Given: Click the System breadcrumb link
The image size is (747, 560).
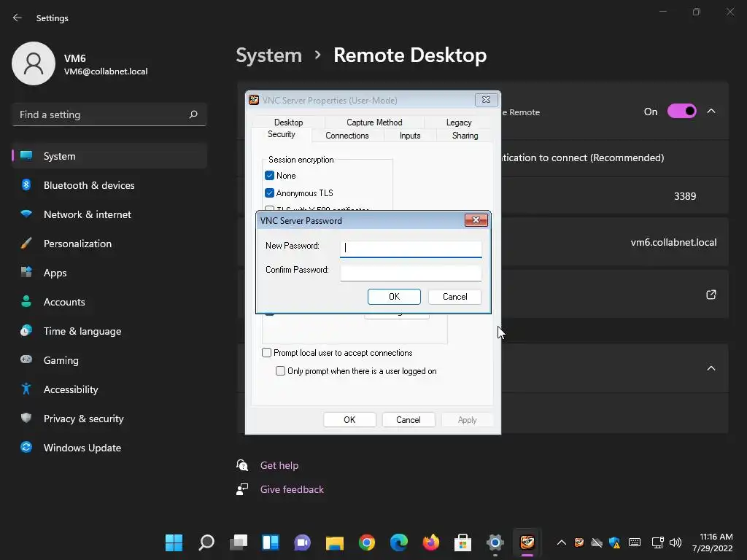Looking at the screenshot, I should pos(269,55).
